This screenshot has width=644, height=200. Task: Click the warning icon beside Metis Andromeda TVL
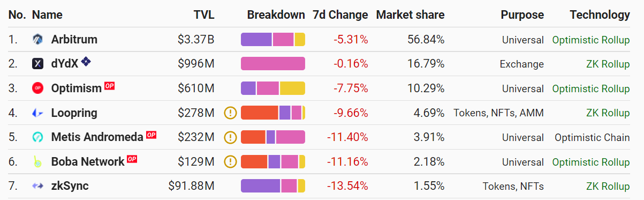[x=230, y=137]
